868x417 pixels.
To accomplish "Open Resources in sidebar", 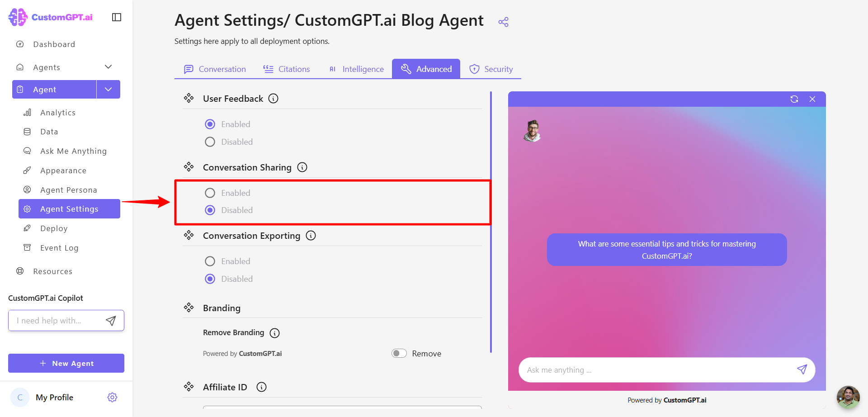I will coord(52,271).
